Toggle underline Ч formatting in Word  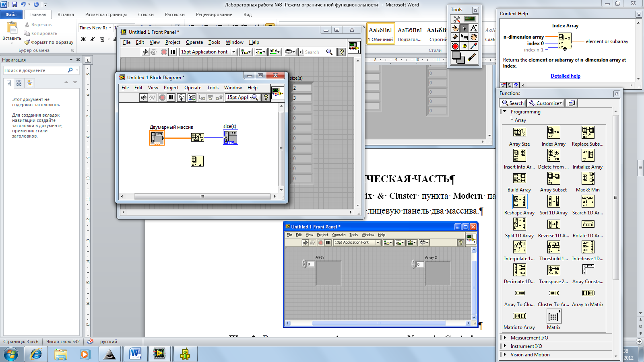coord(102,39)
